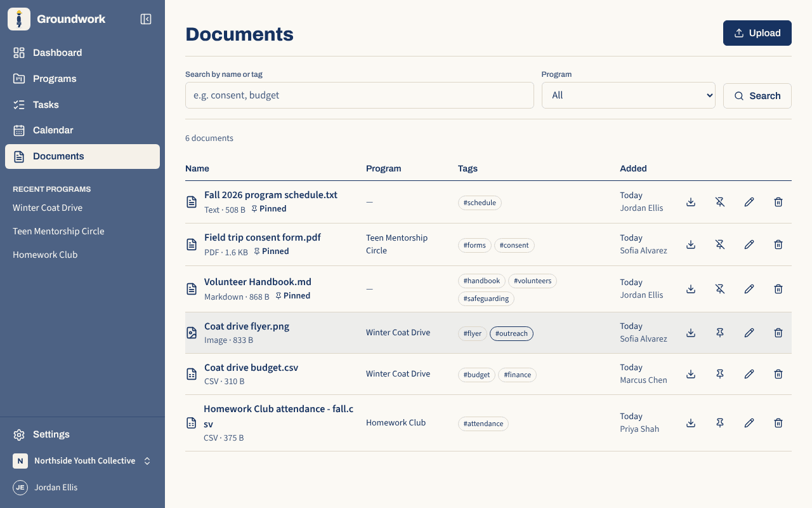Viewport: 812px width, 508px height.
Task: Edit Volunteer Handbook.md details
Action: [749, 289]
